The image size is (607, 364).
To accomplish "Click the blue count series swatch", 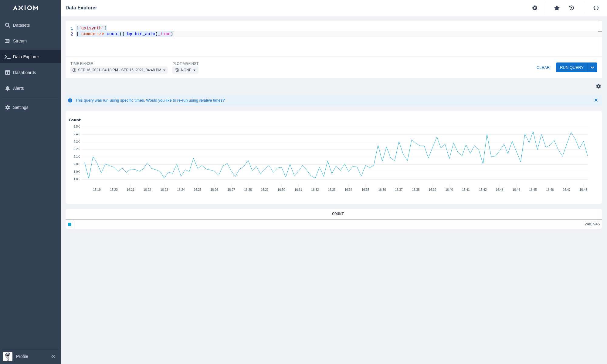I will point(70,224).
